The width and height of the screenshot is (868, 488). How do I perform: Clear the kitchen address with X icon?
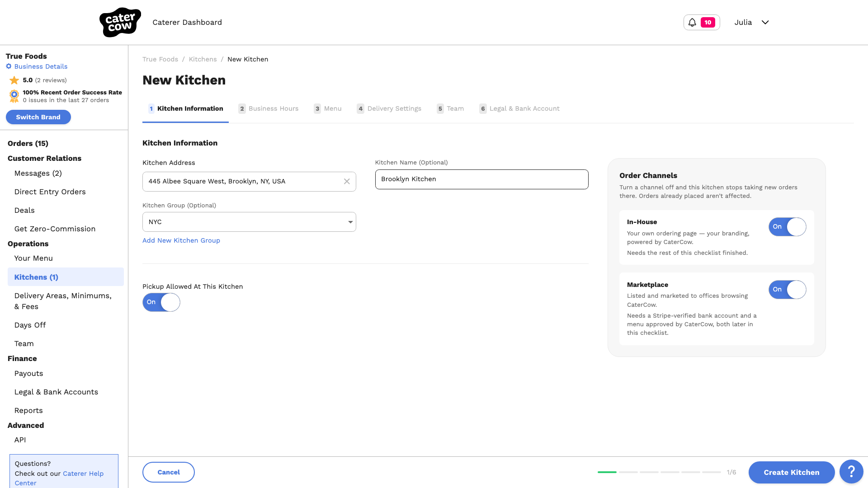click(347, 181)
